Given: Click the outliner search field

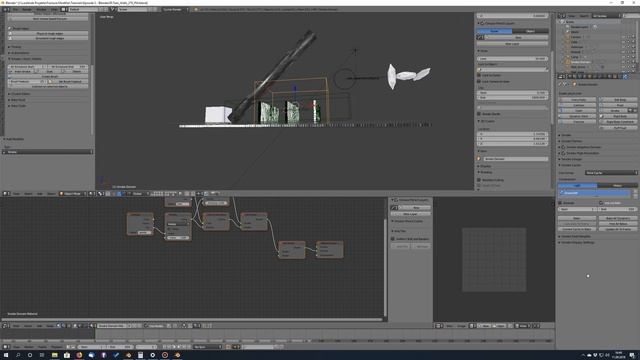Looking at the screenshot, I should 631,16.
